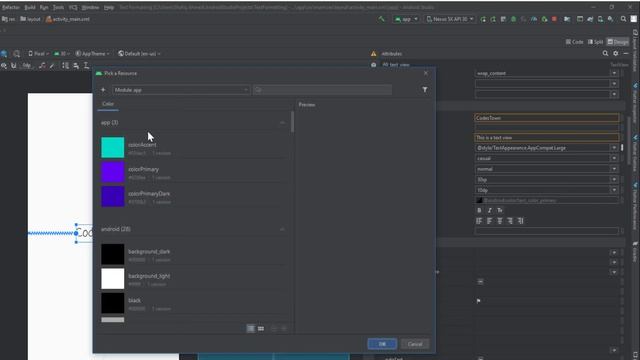Click OK in Pick a Resource dialog

pos(382,344)
